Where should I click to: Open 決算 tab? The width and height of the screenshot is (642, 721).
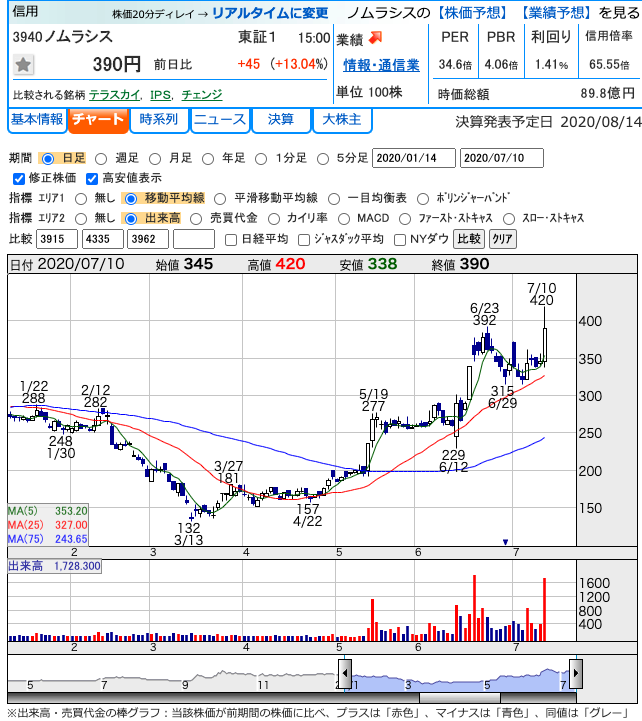point(281,120)
